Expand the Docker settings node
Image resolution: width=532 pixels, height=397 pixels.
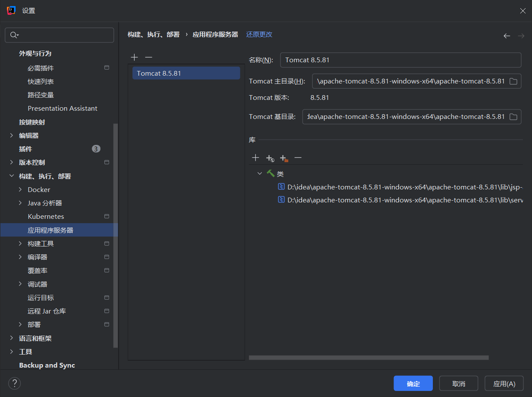click(20, 190)
